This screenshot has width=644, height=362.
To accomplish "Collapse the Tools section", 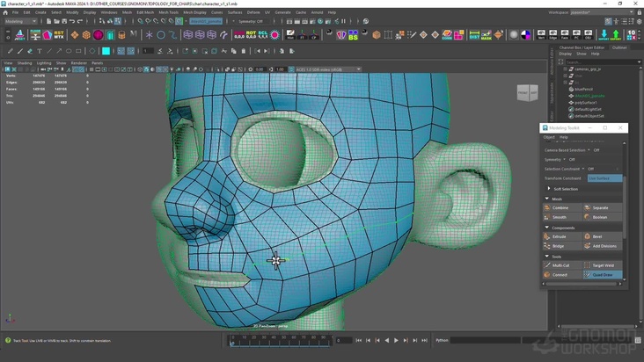I will [x=547, y=257].
